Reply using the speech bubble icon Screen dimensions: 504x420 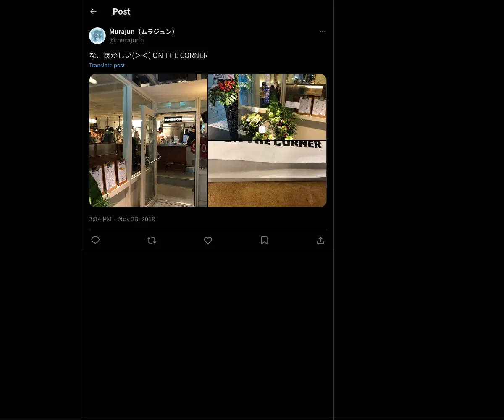coord(95,240)
